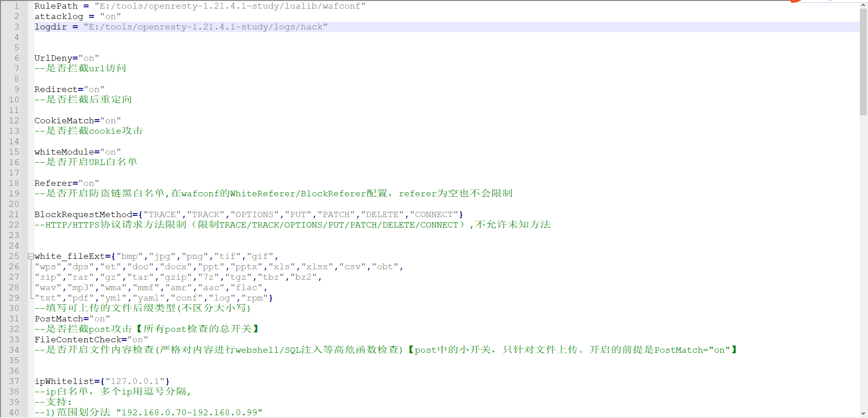868x418 pixels.
Task: Click the line starting with "txt","pdf"
Action: click(x=154, y=298)
